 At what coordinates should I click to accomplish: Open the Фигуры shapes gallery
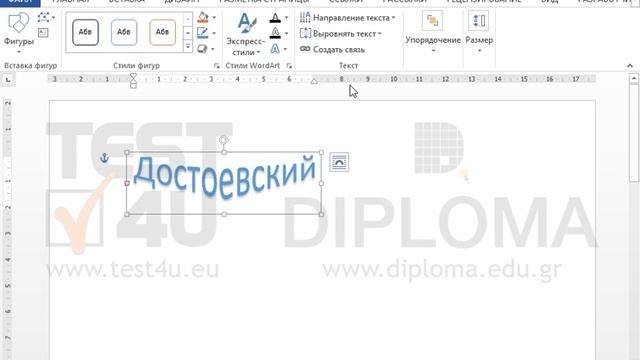click(x=18, y=33)
